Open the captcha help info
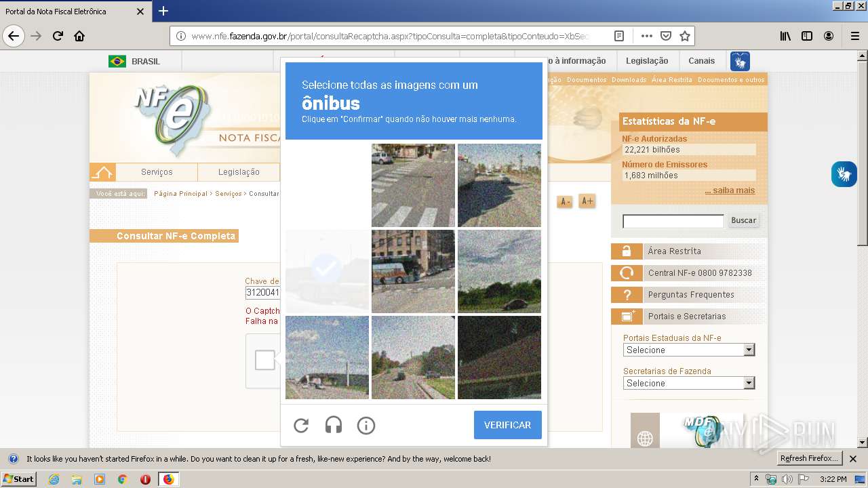This screenshot has width=868, height=488. [366, 425]
